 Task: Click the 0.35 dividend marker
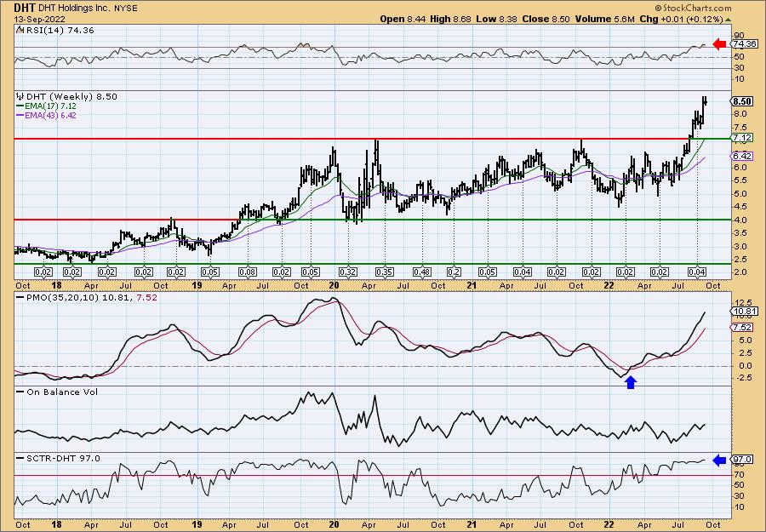pos(385,272)
